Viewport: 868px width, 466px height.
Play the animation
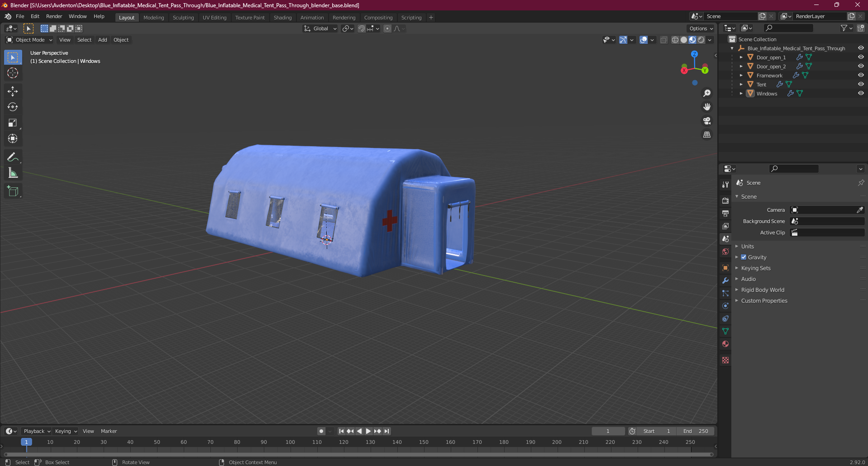click(368, 431)
